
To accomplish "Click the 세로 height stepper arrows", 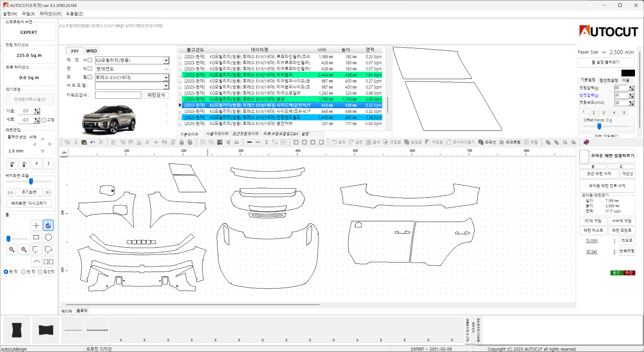I will (x=37, y=120).
